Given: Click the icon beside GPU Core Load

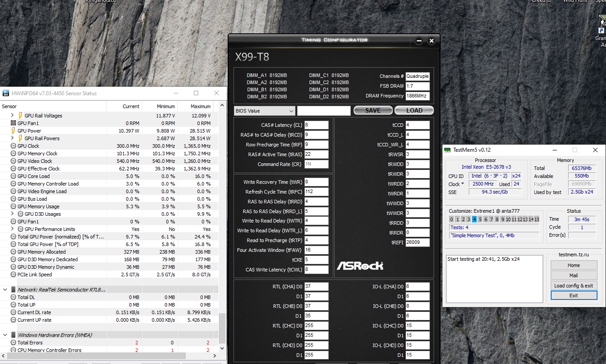Looking at the screenshot, I should point(13,176).
